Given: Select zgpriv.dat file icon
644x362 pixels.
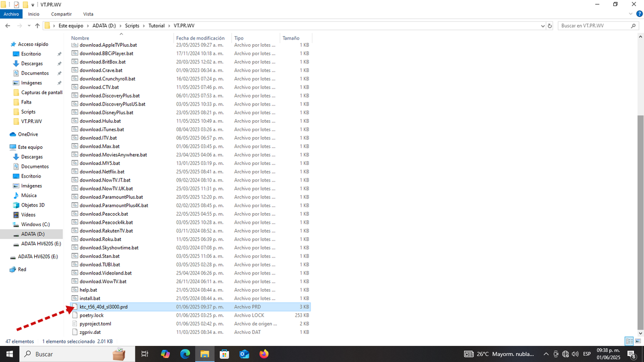Looking at the screenshot, I should tap(74, 332).
